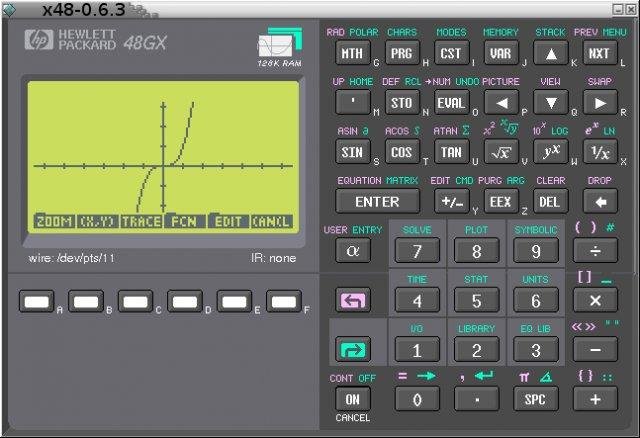This screenshot has height=438, width=640.
Task: Select CANCL in the LCD menu
Action: pos(272,221)
